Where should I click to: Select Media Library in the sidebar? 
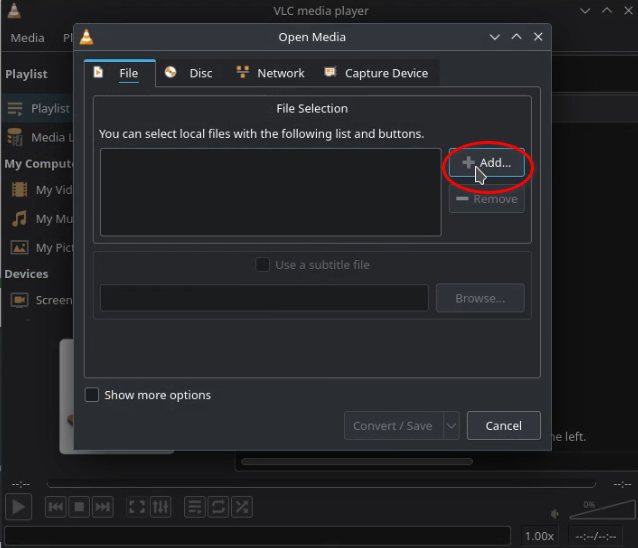pos(40,138)
